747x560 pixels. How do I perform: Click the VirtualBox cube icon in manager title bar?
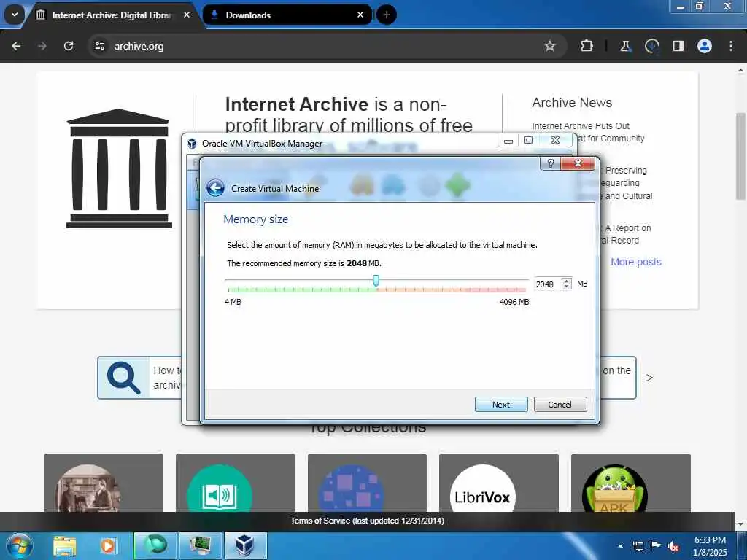coord(192,144)
